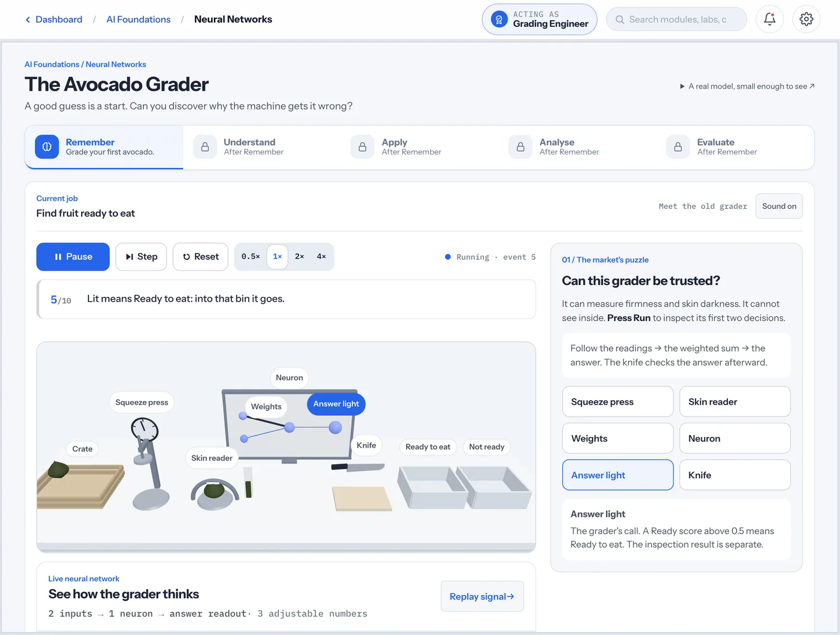This screenshot has height=635, width=840.
Task: Click the Apply lock icon
Action: click(x=362, y=147)
